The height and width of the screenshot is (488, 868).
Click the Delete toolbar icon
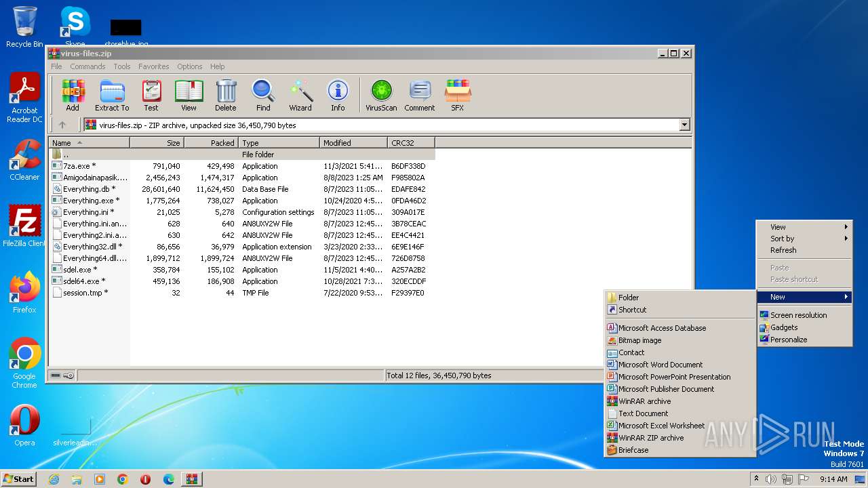tap(226, 96)
